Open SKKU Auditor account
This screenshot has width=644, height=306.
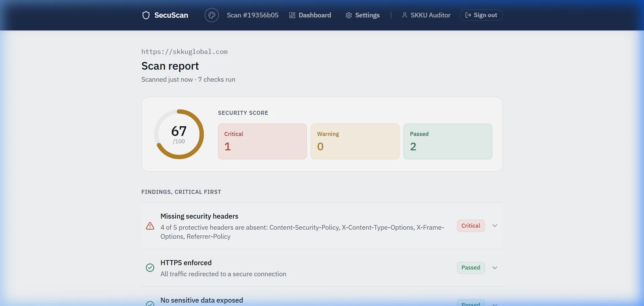pyautogui.click(x=426, y=15)
